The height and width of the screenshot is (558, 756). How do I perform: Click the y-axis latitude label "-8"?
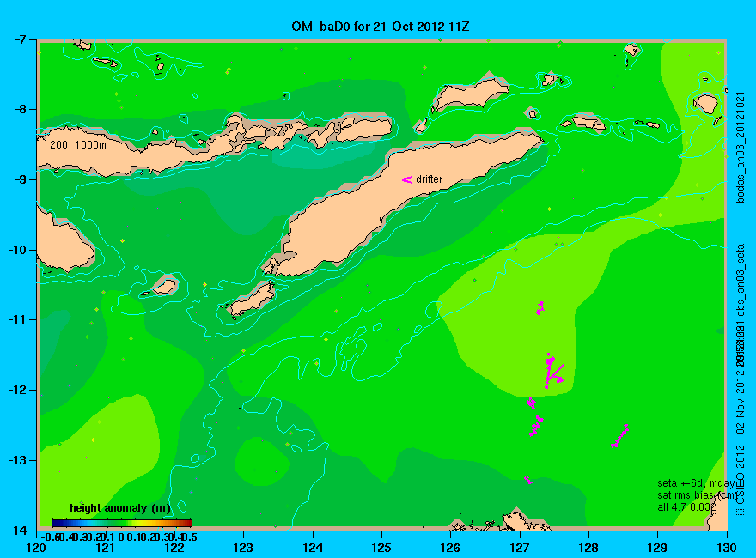coord(19,109)
